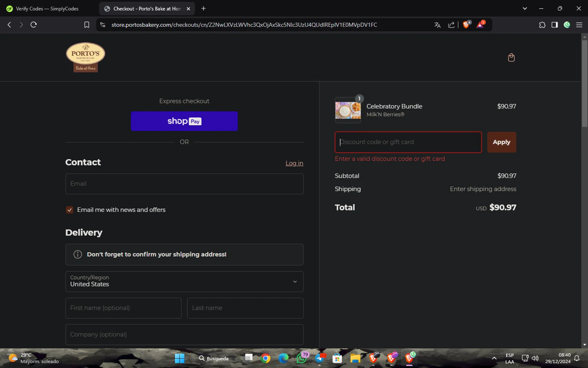Click the Last name field
The height and width of the screenshot is (368, 588).
pos(245,308)
